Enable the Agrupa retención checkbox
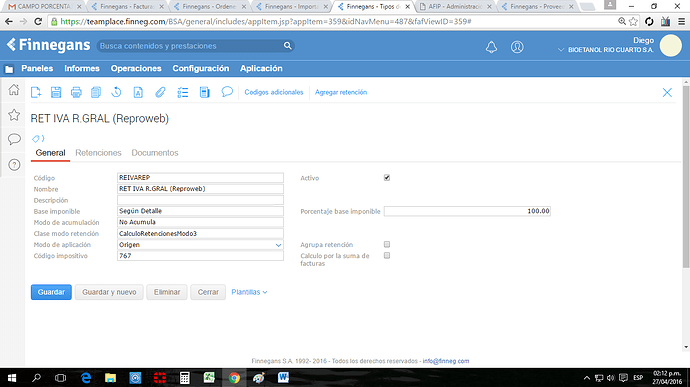690x387 pixels. click(x=387, y=244)
